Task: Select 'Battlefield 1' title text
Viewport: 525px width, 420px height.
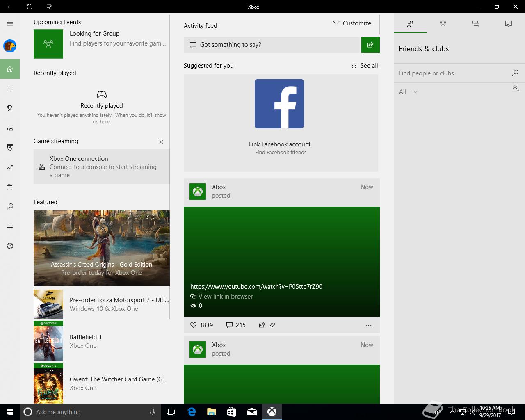Action: [x=86, y=337]
